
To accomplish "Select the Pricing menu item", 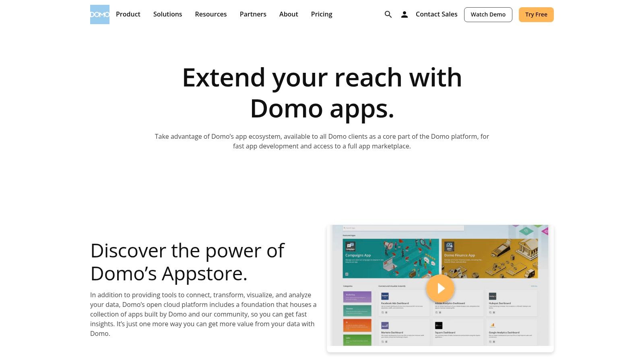I will click(x=321, y=14).
